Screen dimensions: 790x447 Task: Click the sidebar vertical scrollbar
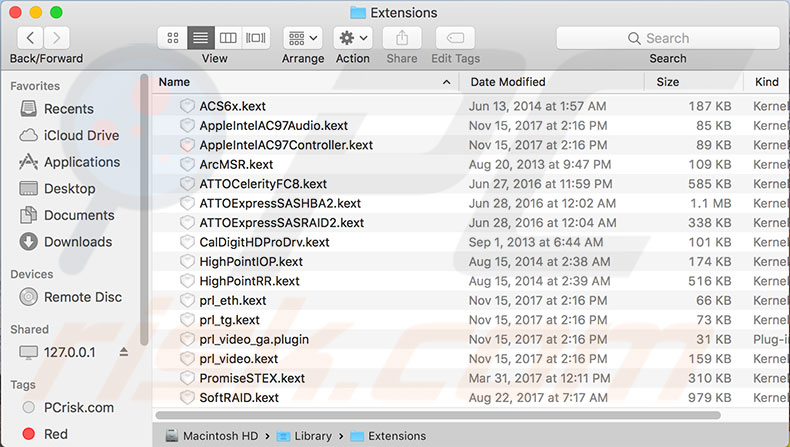pos(144,209)
